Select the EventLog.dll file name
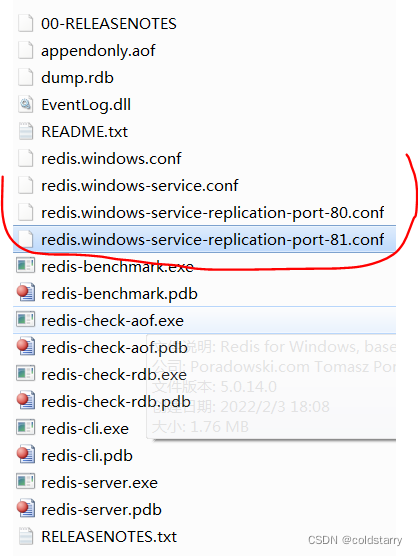This screenshot has height=556, width=418. (86, 105)
